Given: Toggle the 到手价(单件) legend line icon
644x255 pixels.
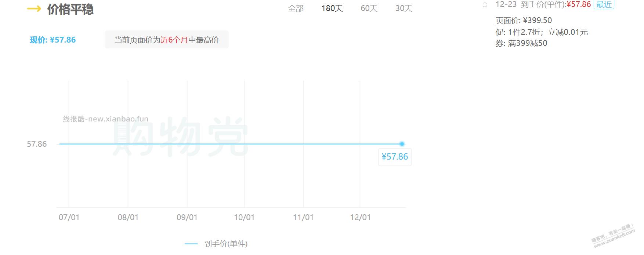Looking at the screenshot, I should [191, 244].
